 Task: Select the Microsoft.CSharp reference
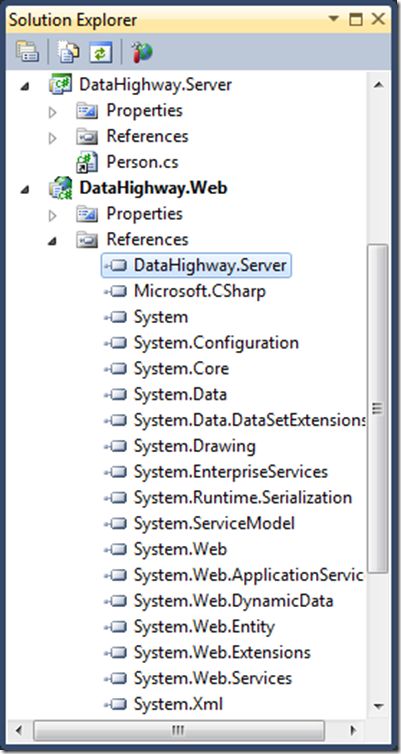tap(200, 291)
